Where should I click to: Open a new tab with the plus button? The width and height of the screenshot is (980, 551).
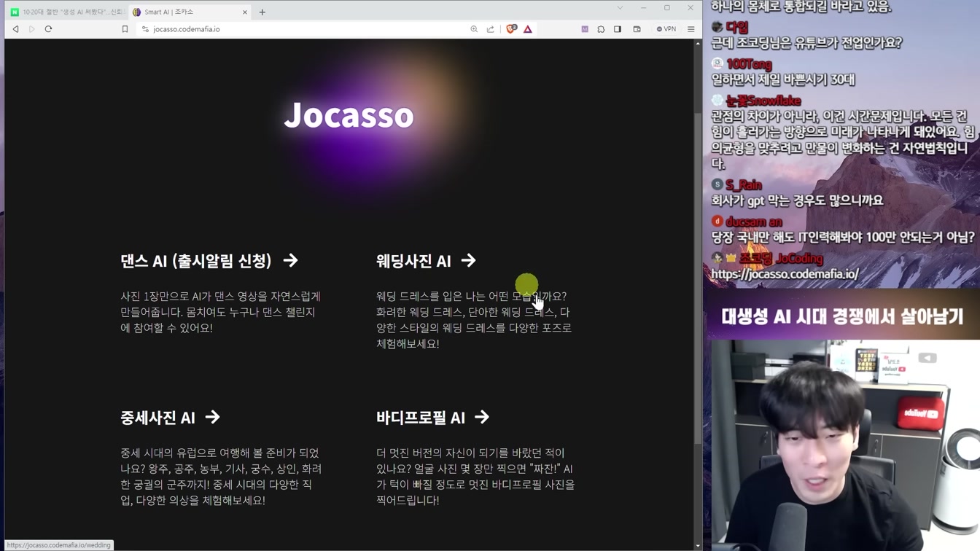262,12
